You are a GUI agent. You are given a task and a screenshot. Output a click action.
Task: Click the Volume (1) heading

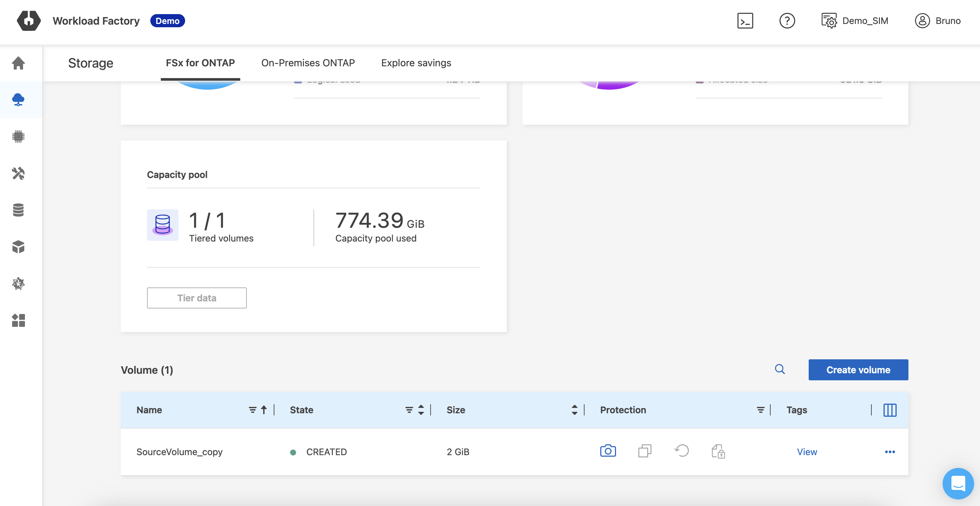tap(147, 370)
